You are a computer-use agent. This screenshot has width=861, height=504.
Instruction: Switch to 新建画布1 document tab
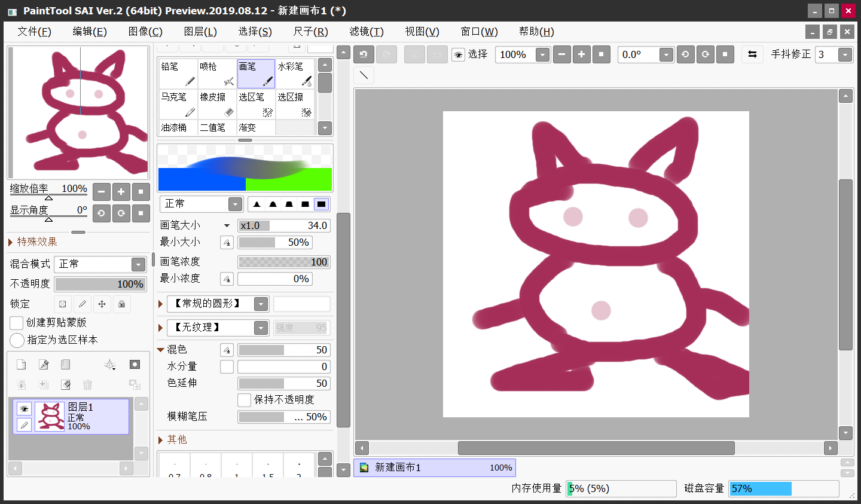click(x=435, y=468)
